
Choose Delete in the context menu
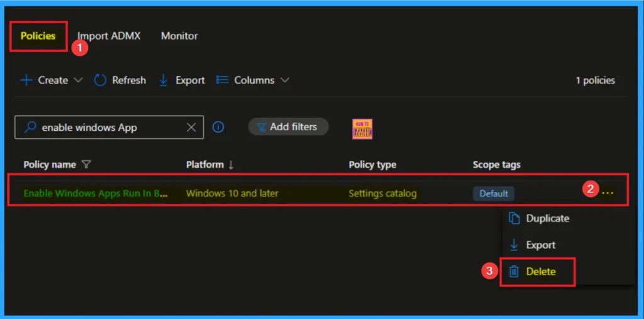coord(540,272)
